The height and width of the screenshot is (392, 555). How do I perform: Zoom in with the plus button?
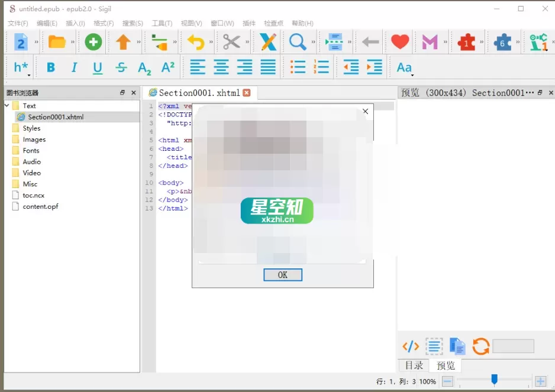pos(540,381)
